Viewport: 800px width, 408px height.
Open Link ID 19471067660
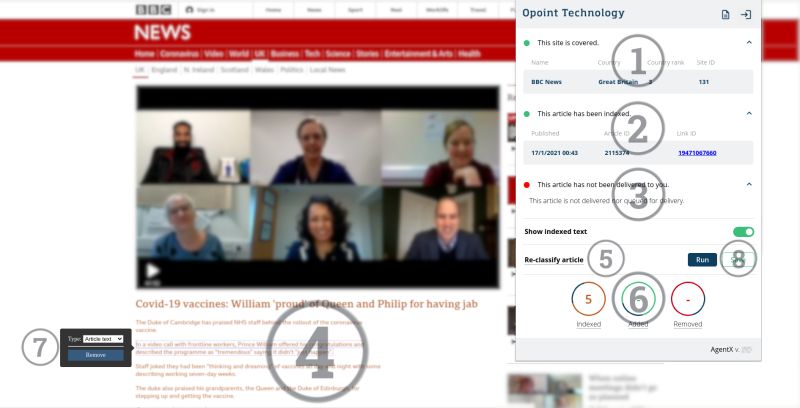click(697, 153)
